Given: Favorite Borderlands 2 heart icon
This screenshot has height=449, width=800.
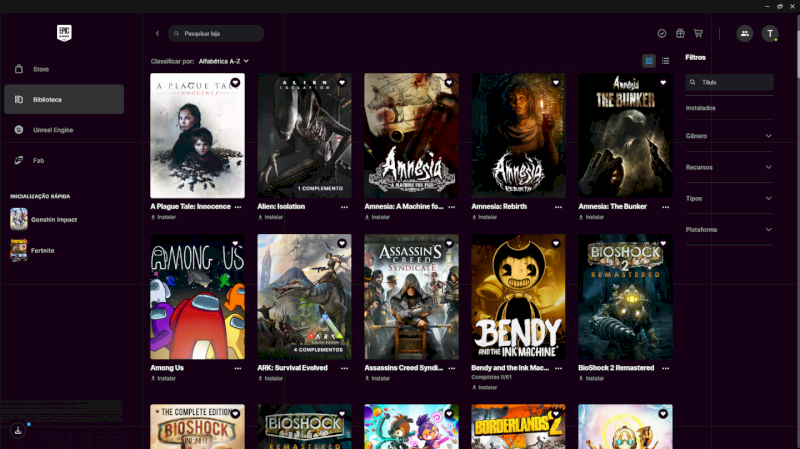Looking at the screenshot, I should 556,414.
